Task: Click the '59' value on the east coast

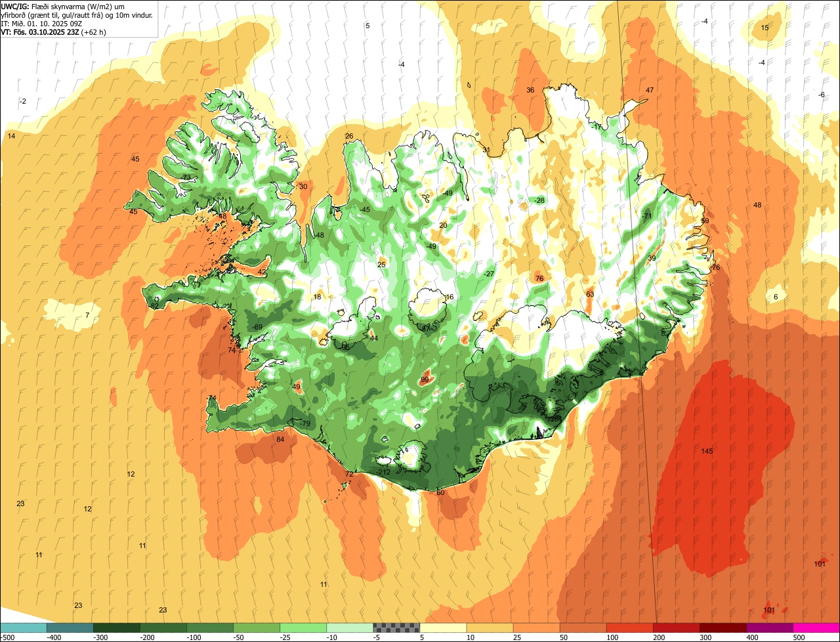Action: pos(705,221)
